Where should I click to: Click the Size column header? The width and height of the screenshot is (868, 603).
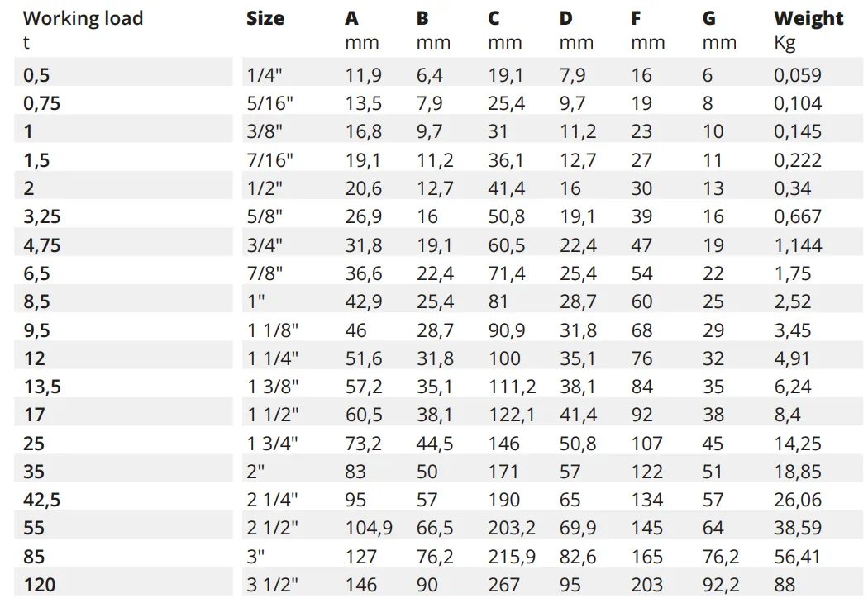point(265,18)
